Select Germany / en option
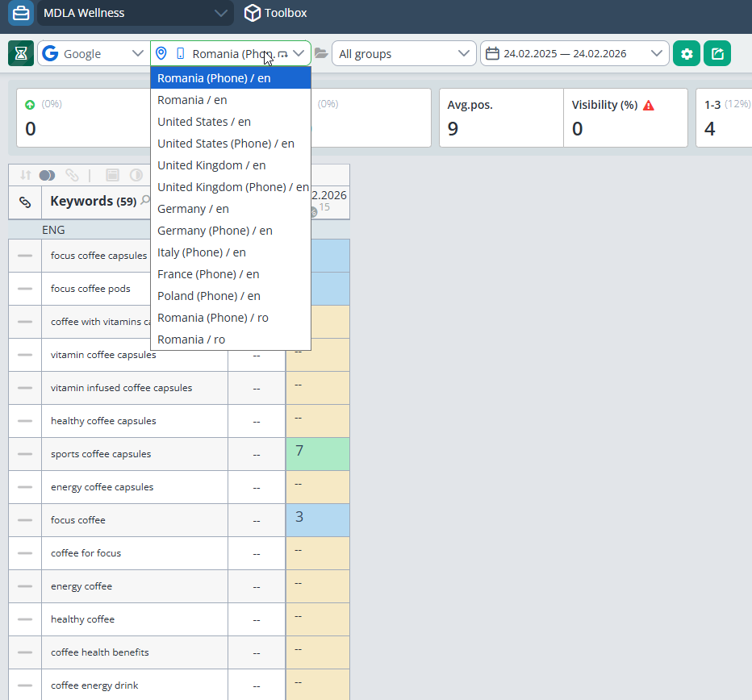This screenshot has width=752, height=700. [x=231, y=209]
